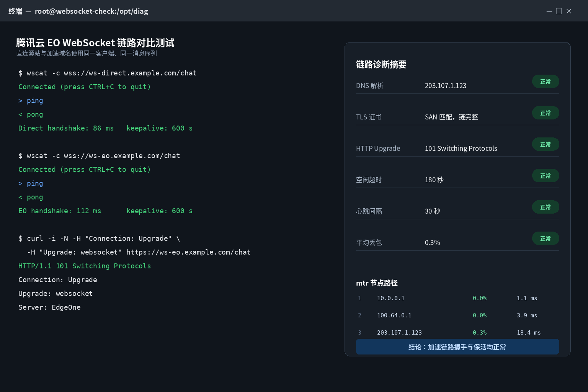Image resolution: width=588 pixels, height=392 pixels.
Task: Click the "DNS 解析" row label
Action: pyautogui.click(x=370, y=86)
